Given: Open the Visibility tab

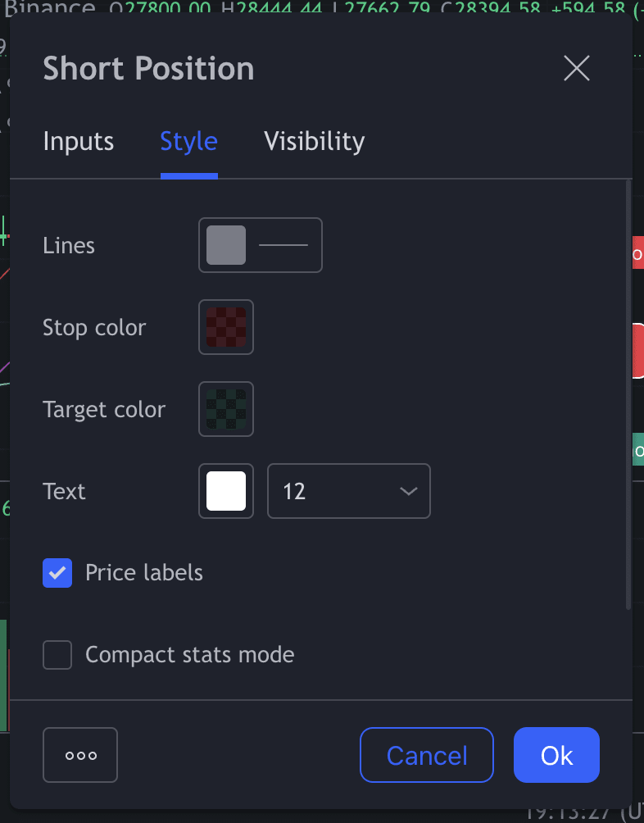Looking at the screenshot, I should (x=314, y=142).
